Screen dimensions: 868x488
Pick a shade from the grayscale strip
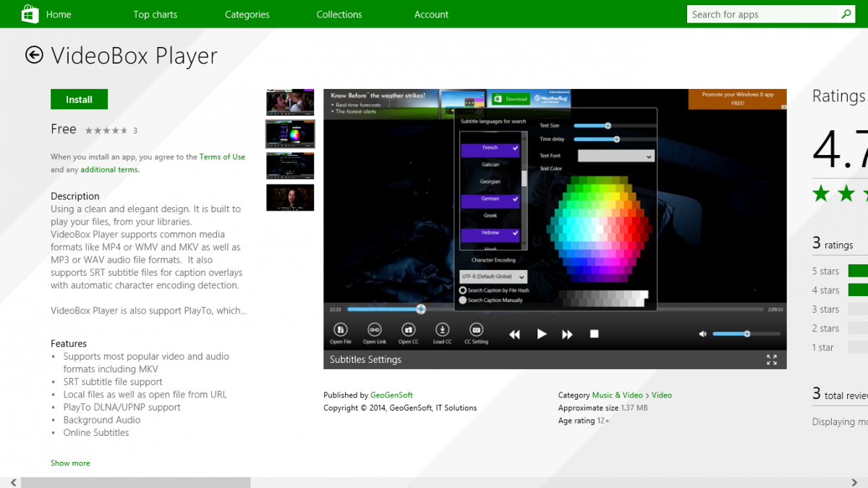point(604,298)
